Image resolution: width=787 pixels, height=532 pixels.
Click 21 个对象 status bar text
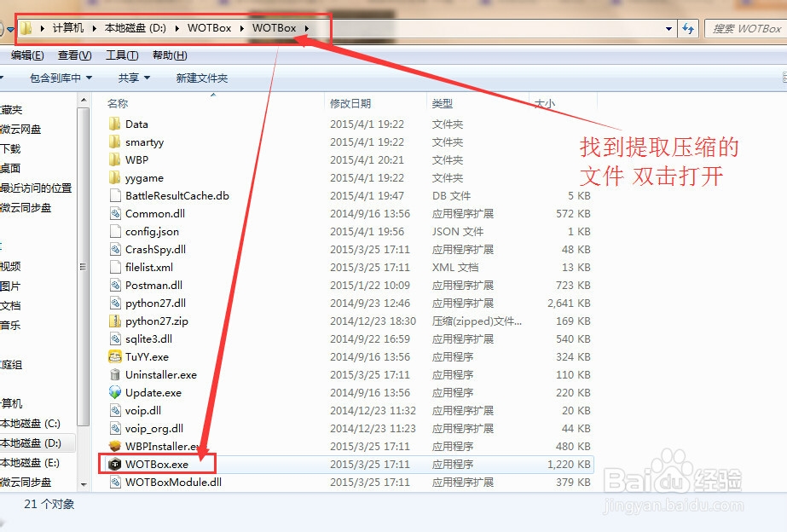(49, 504)
